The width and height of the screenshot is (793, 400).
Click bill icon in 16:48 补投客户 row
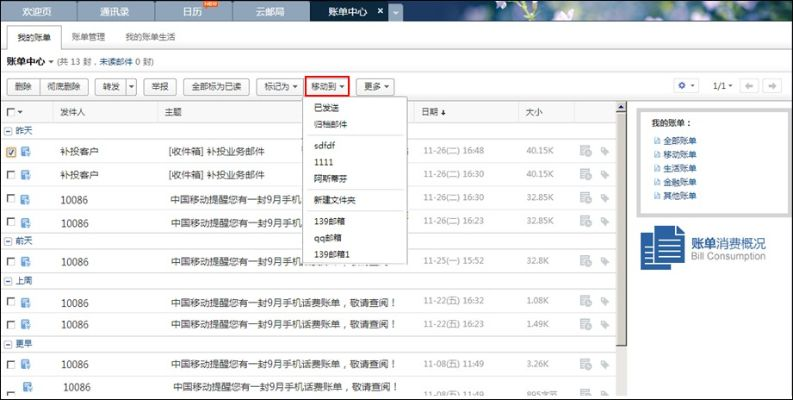click(x=25, y=151)
